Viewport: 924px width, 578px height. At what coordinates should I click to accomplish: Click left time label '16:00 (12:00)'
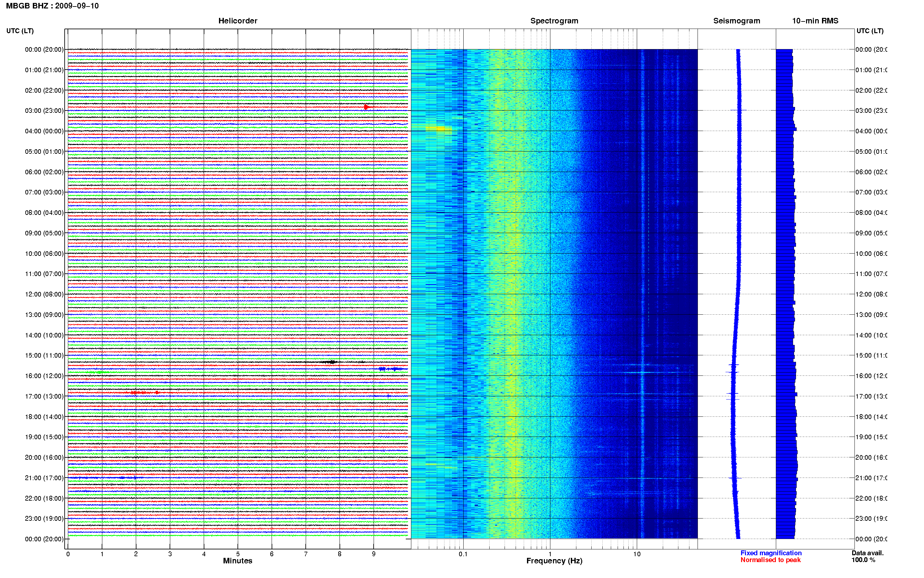coord(44,376)
